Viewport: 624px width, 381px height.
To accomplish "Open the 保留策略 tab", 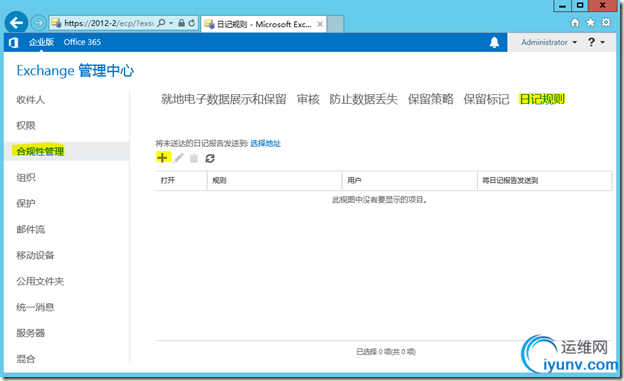I will pos(431,99).
